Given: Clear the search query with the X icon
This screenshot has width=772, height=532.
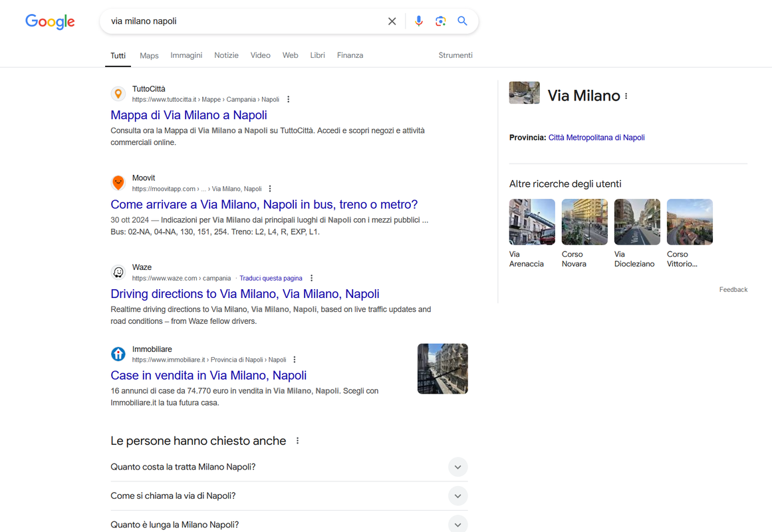Looking at the screenshot, I should 392,21.
